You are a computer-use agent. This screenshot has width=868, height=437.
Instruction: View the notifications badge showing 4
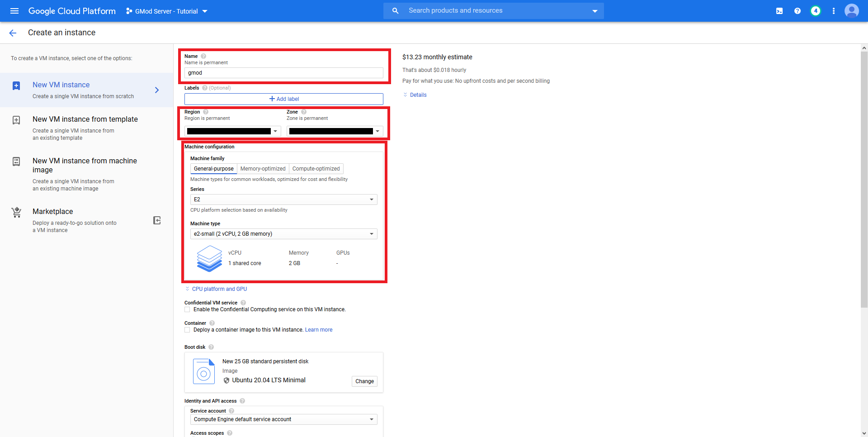pyautogui.click(x=816, y=11)
